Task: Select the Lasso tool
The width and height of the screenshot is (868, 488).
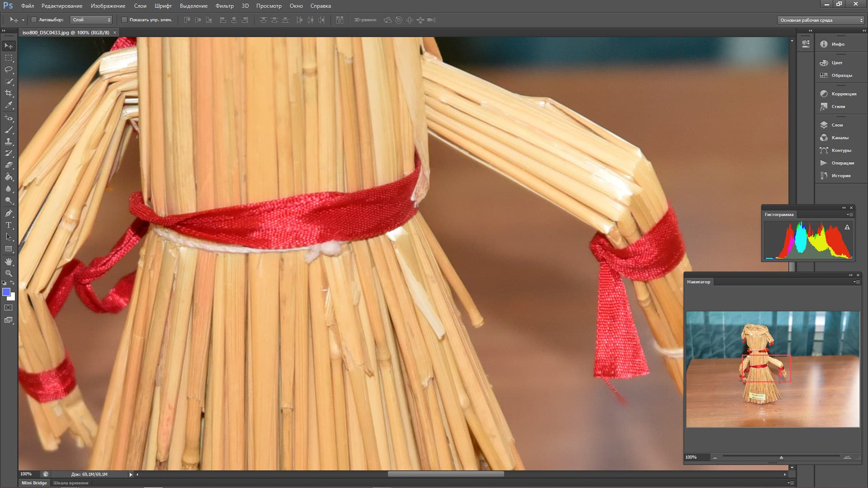Action: [9, 70]
